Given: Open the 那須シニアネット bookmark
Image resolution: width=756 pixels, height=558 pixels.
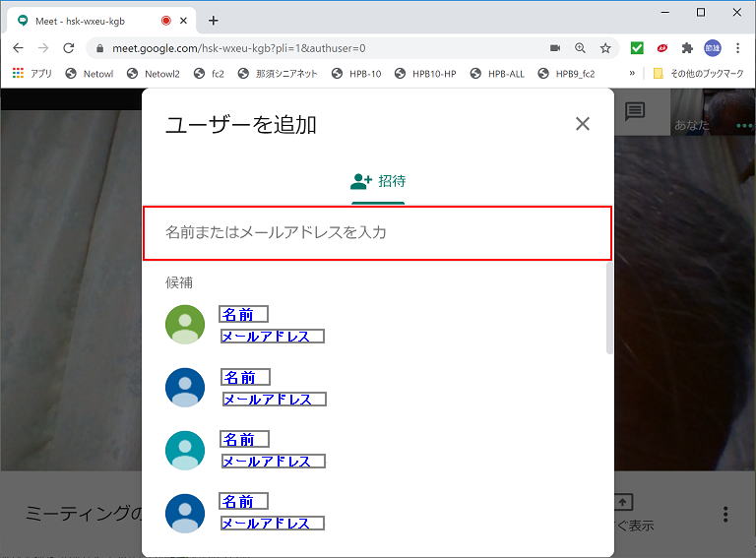Looking at the screenshot, I should click(x=278, y=73).
